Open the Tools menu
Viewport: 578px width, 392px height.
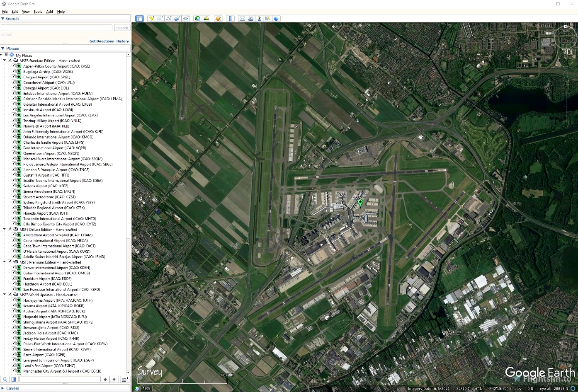[x=38, y=12]
